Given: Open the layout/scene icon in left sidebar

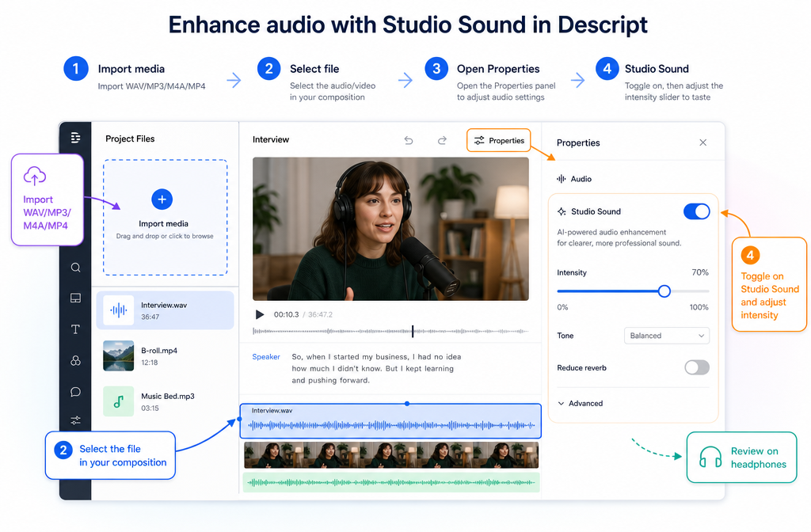Looking at the screenshot, I should point(75,298).
